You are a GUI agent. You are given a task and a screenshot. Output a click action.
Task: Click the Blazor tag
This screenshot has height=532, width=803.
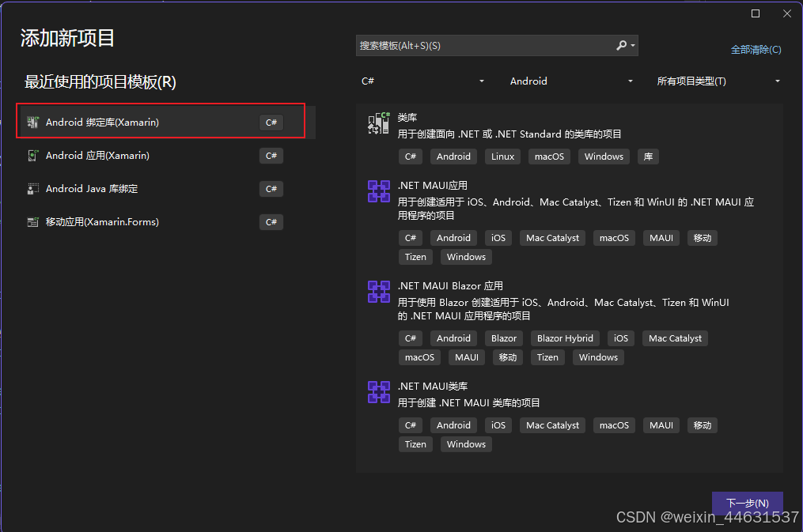tap(504, 338)
